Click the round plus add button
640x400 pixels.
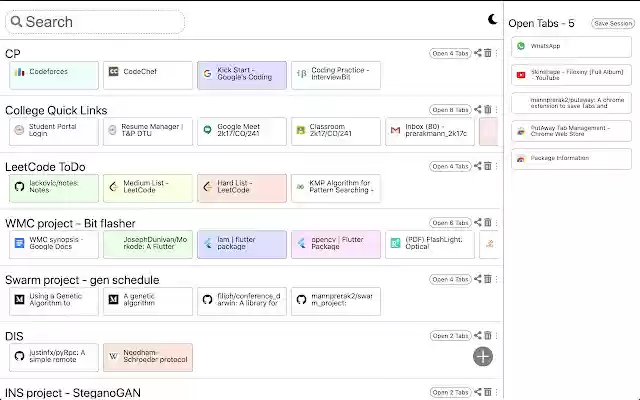[483, 357]
